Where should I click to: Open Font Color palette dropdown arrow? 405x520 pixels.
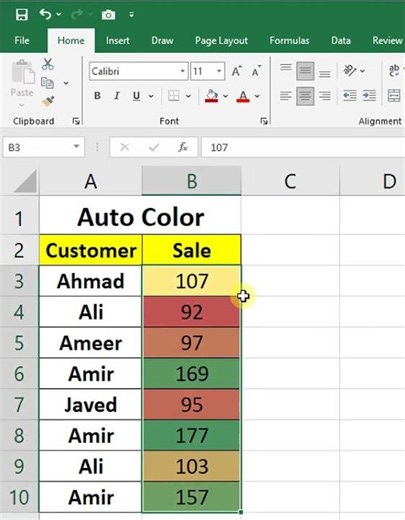(257, 96)
